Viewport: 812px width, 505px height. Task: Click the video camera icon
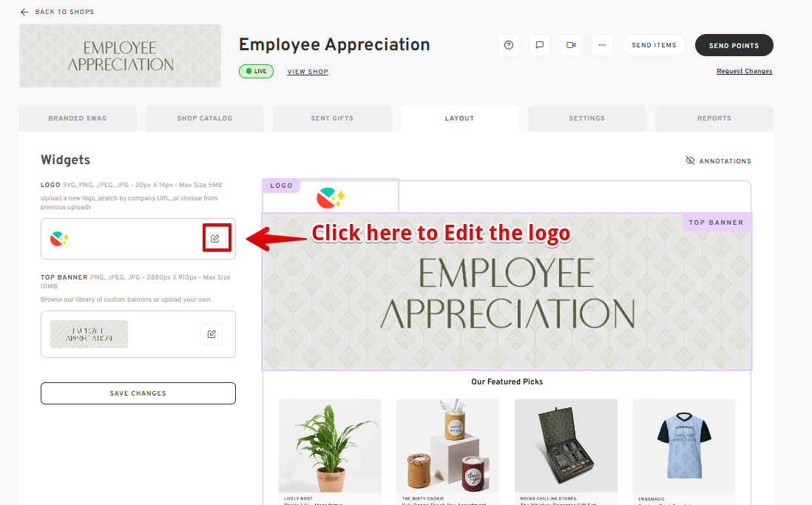571,45
